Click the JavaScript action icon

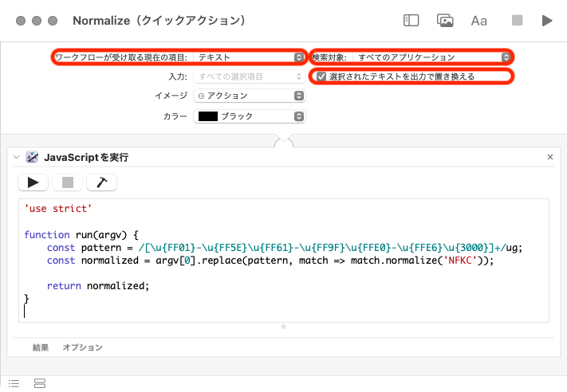coord(32,157)
